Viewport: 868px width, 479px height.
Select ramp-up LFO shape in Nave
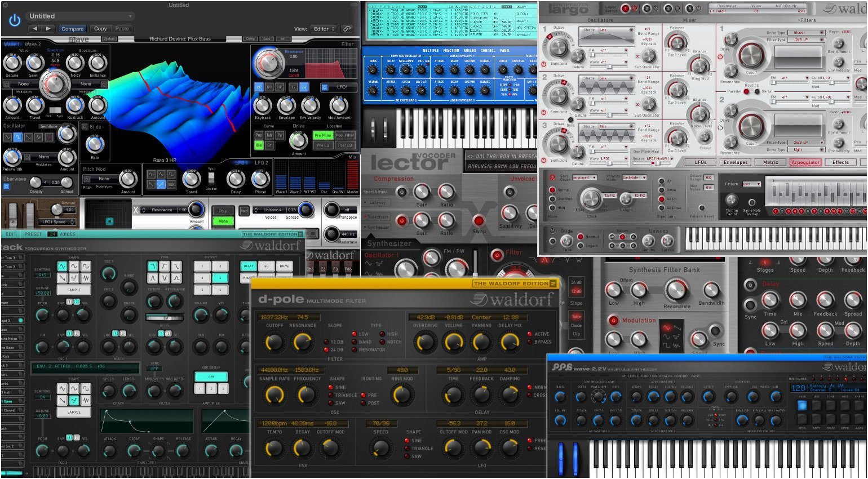[161, 184]
